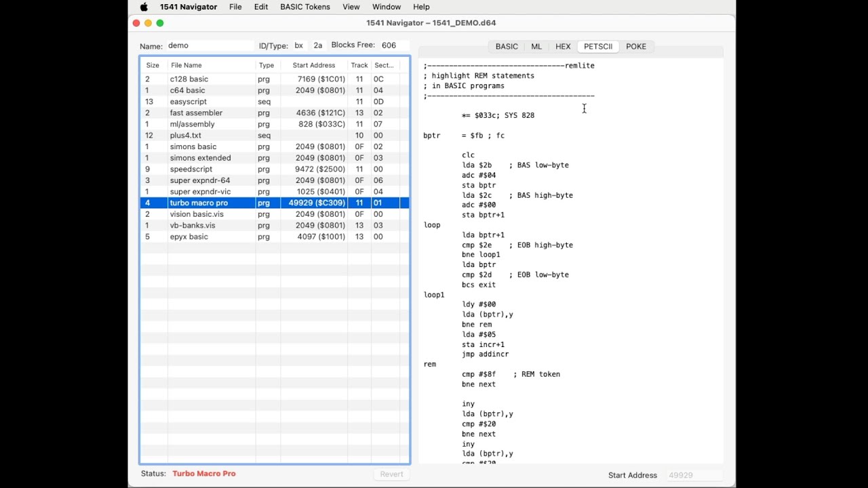Click the '; highlight REM statements' comment line
Image resolution: width=868 pixels, height=488 pixels.
coord(479,76)
